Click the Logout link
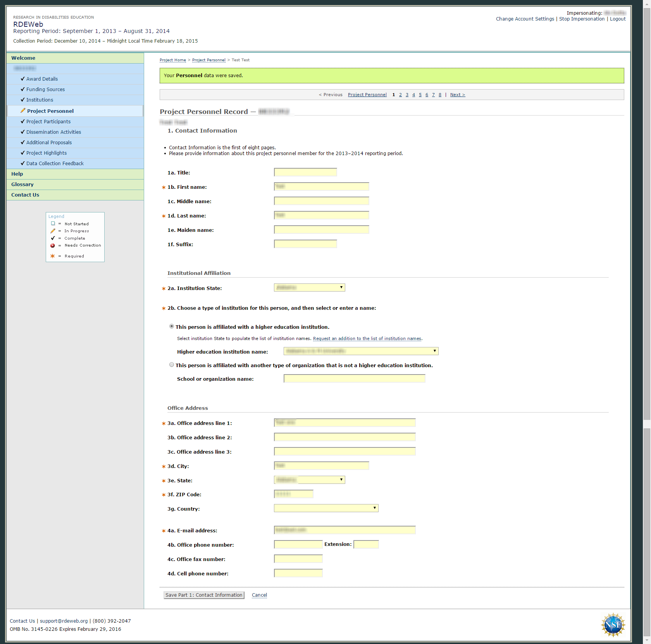 coord(617,19)
